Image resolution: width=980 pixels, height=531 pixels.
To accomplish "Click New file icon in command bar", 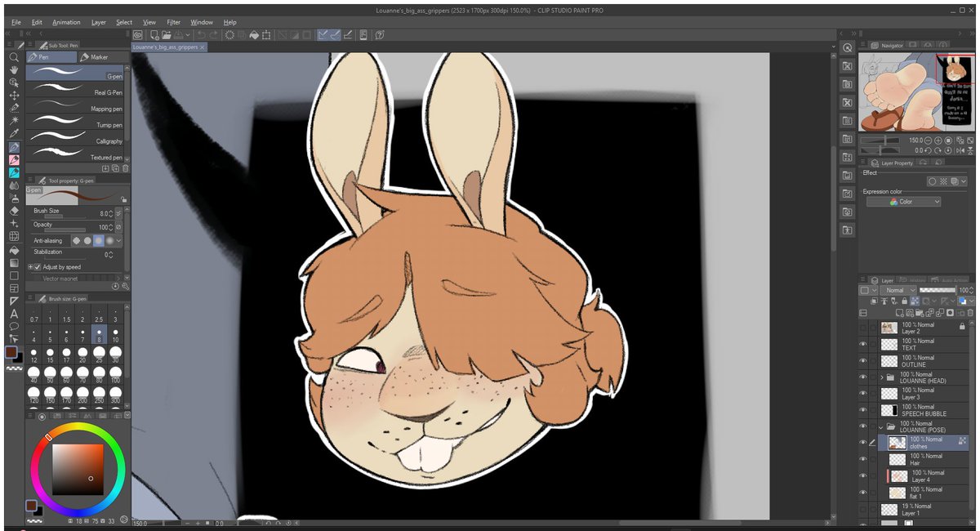I will click(154, 35).
